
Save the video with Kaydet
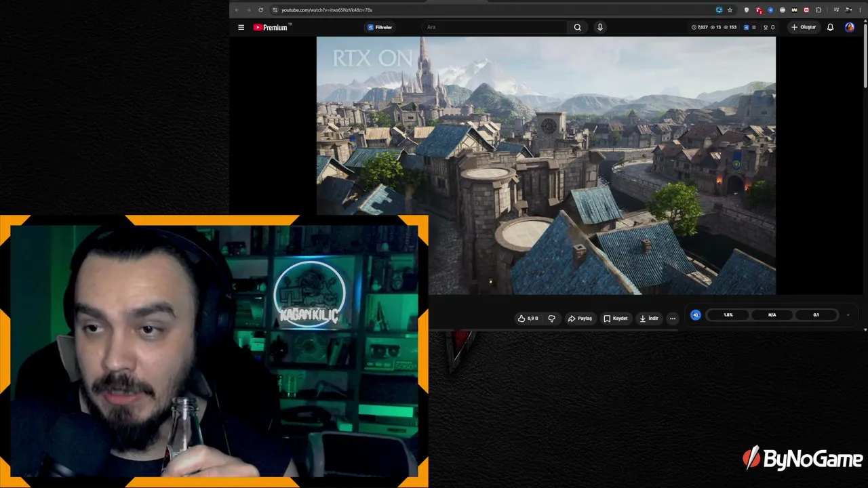coord(616,319)
